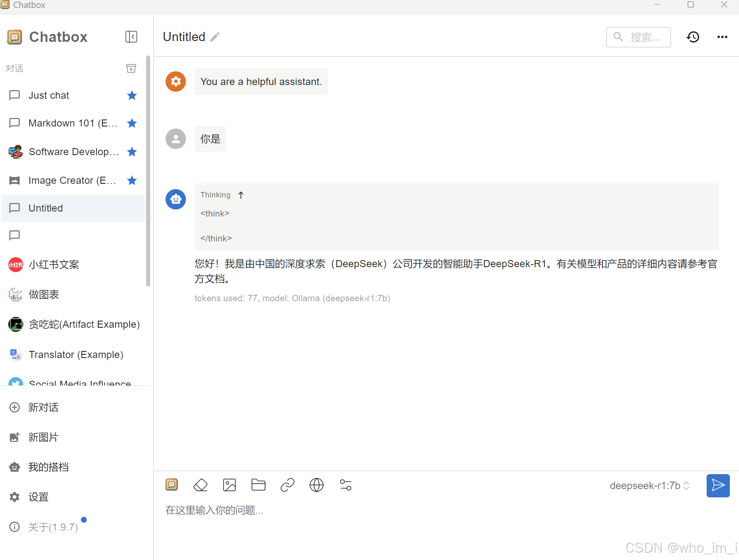Screen dimensions: 739x560
Task: Click the Translator icon in sidebar
Action: tap(16, 355)
